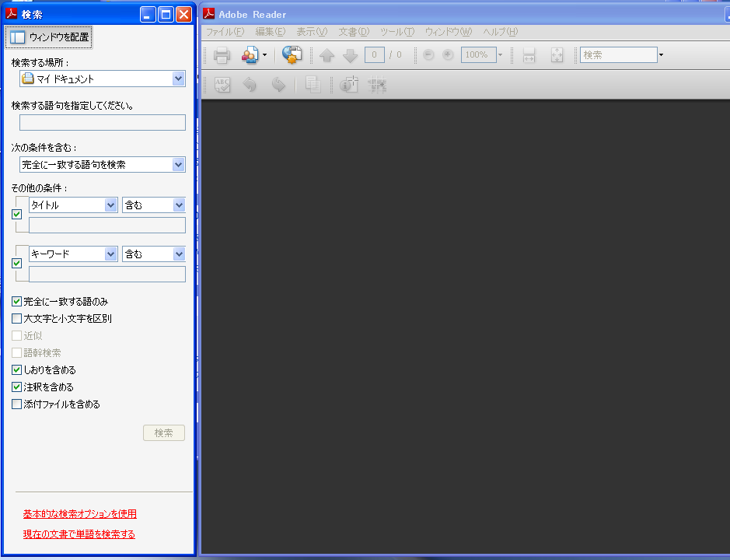Click the Adobe icon in 検索 window title
Screen dimensions: 730x560
pos(11,14)
